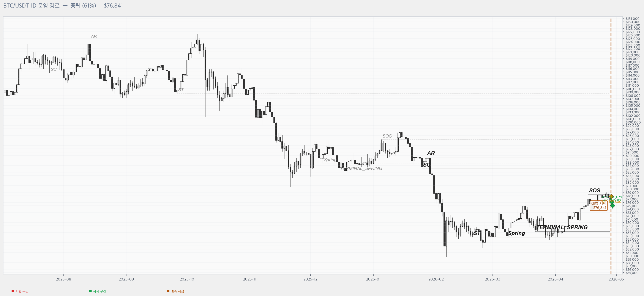
Task: Click the bold AR label near February 2026
Action: click(x=431, y=153)
